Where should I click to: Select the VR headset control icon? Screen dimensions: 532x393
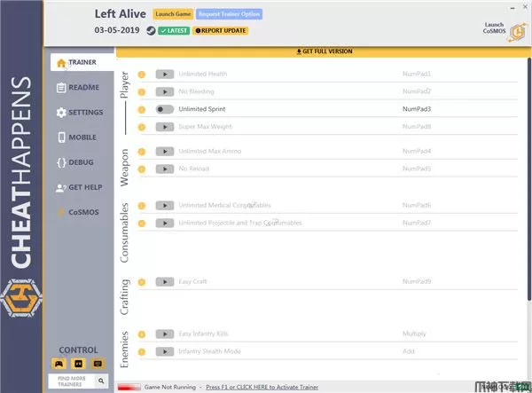pos(78,364)
